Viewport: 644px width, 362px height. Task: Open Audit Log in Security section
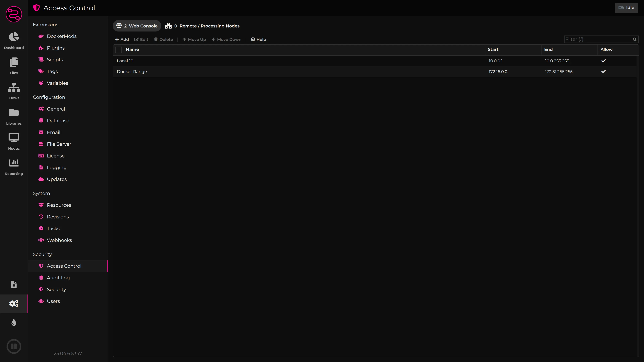[58, 278]
